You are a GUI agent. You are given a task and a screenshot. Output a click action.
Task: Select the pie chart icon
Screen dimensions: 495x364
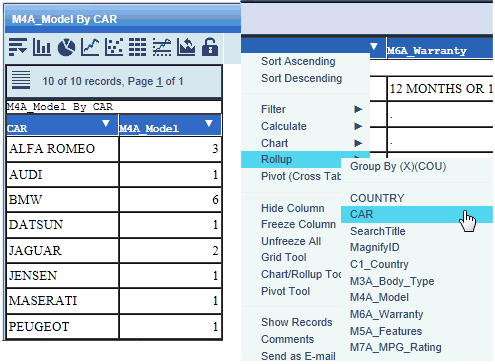point(66,47)
